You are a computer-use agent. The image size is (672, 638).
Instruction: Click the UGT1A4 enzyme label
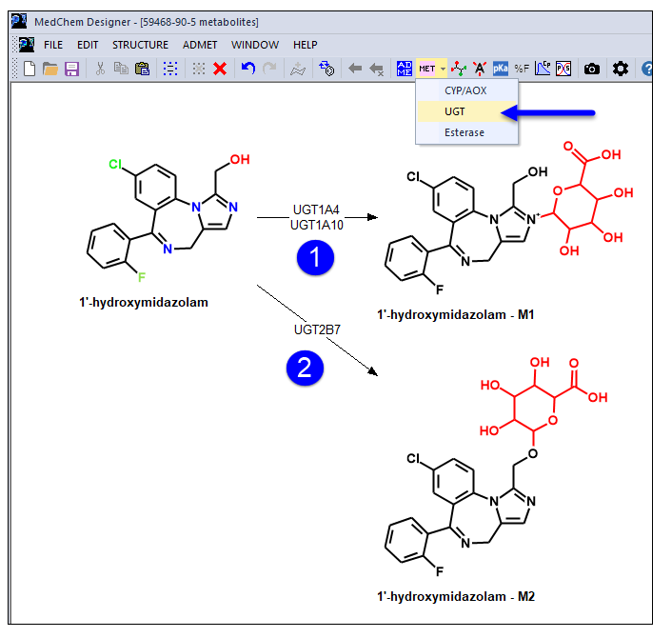(316, 209)
